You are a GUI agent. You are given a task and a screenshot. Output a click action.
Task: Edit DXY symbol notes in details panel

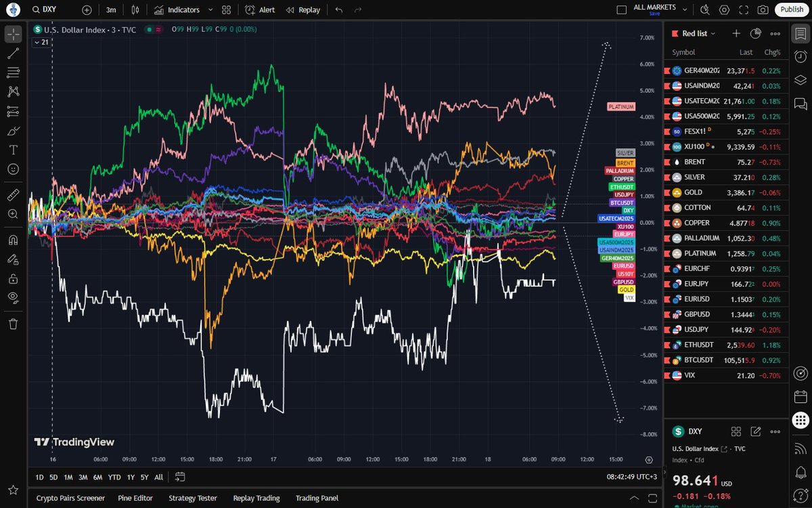tap(756, 431)
